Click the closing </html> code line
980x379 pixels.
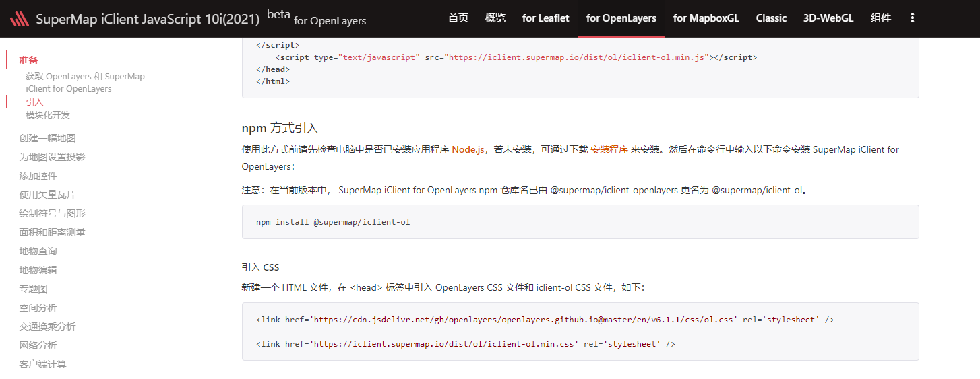point(273,81)
